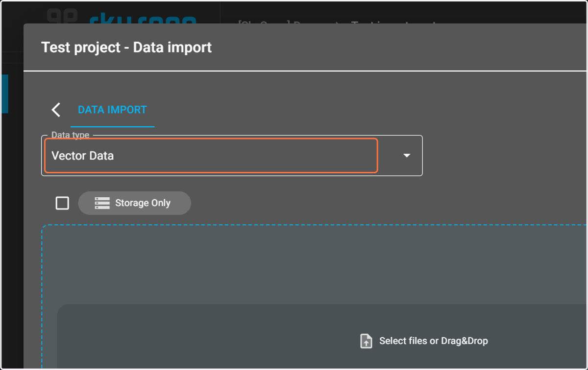
Task: Go back using the left chevron arrow
Action: (x=56, y=110)
